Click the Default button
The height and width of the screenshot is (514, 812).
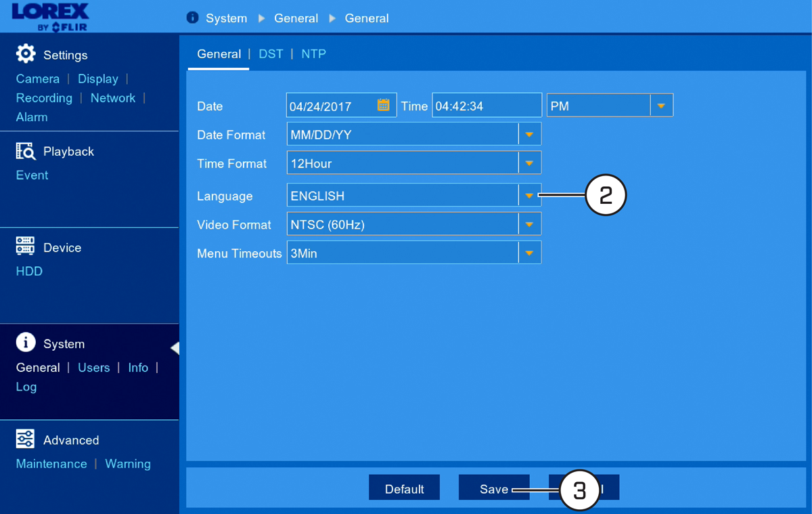pyautogui.click(x=404, y=488)
